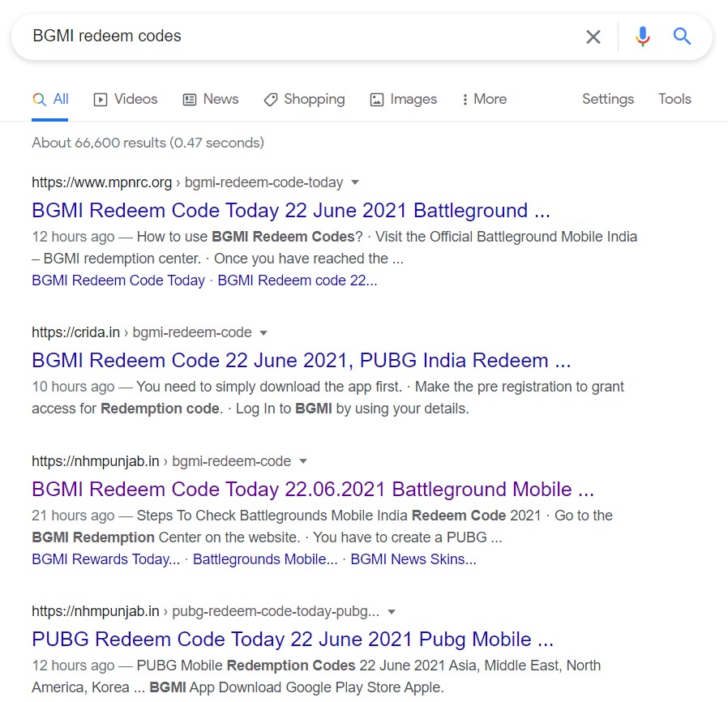Click the picture icon beside Images
The image size is (728, 702).
tap(376, 100)
